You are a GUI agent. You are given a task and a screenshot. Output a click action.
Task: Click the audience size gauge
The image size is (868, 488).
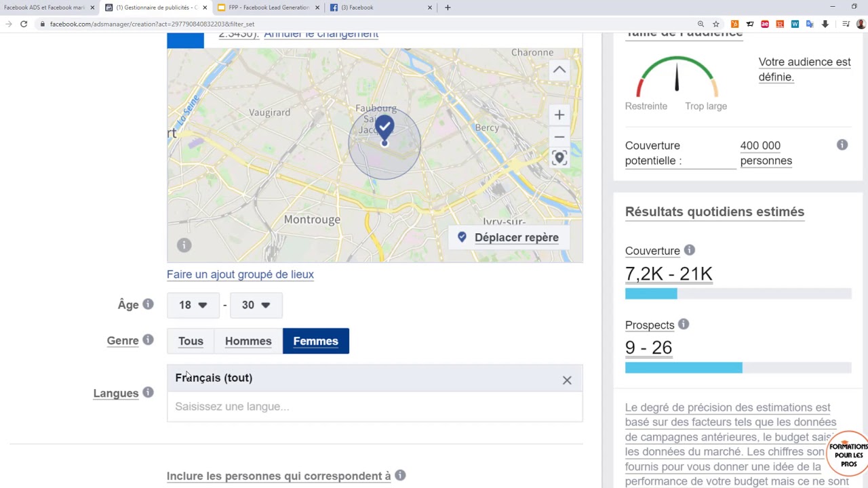(x=676, y=77)
